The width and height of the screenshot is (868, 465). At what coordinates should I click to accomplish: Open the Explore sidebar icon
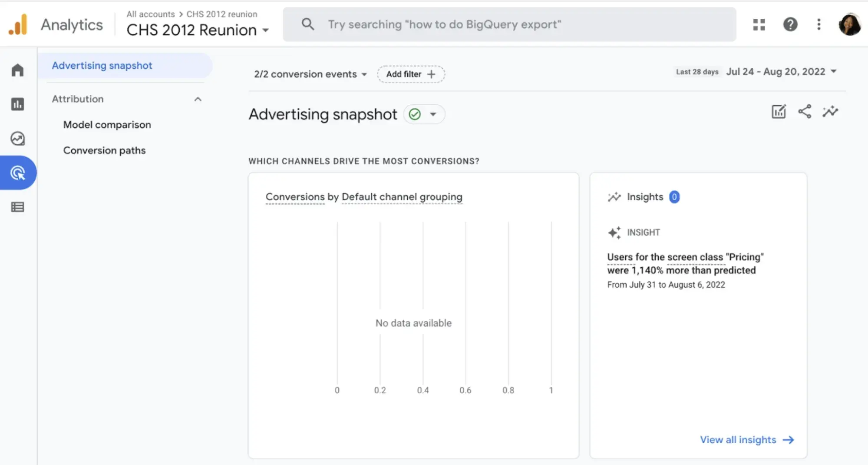(17, 139)
